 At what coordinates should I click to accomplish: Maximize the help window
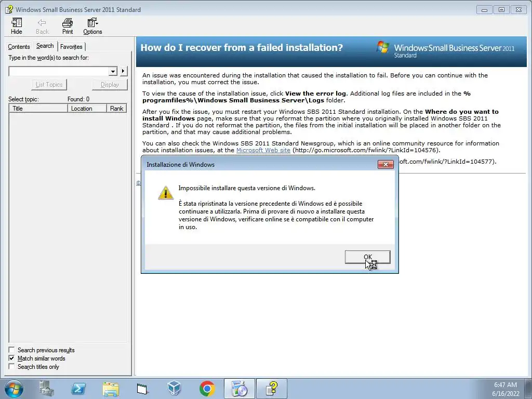tap(501, 10)
